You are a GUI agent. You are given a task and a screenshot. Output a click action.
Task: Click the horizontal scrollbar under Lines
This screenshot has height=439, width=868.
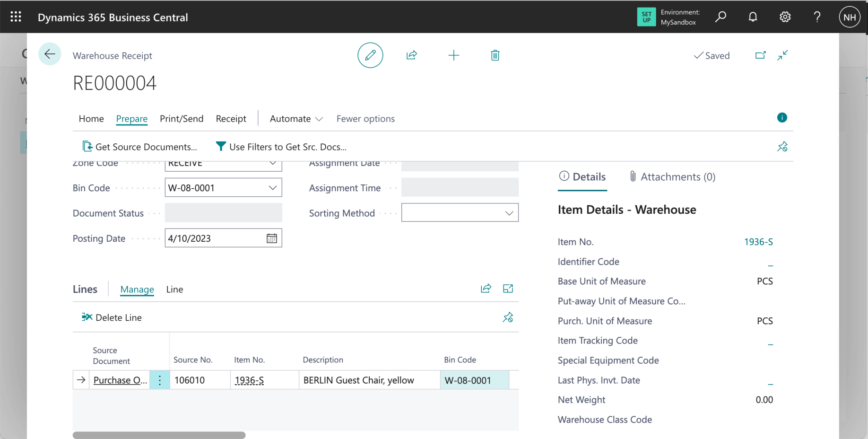pyautogui.click(x=159, y=435)
